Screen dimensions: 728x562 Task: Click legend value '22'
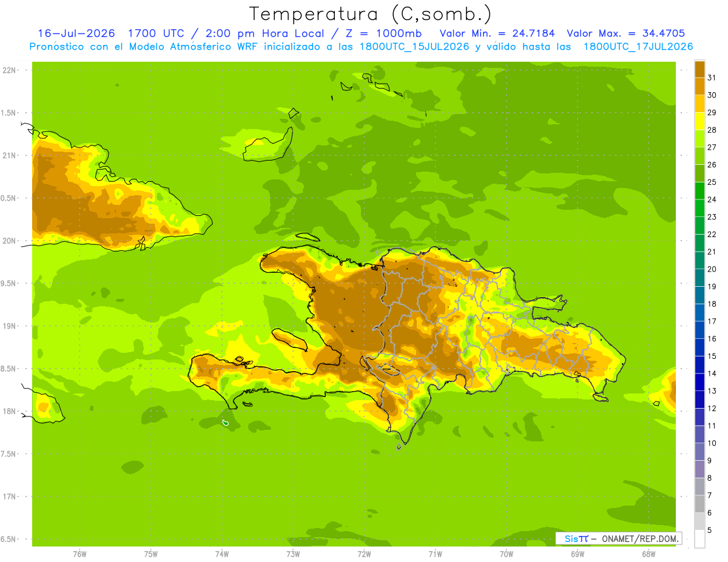(712, 235)
